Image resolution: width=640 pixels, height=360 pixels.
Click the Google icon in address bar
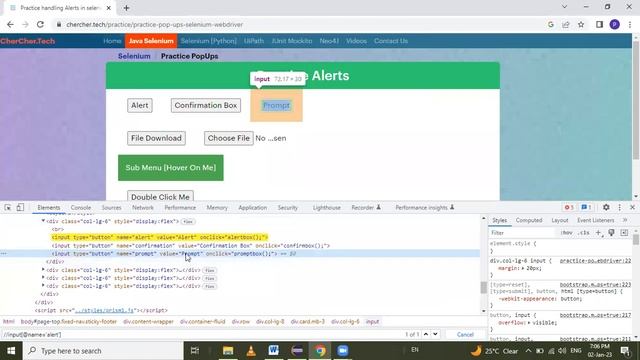point(551,24)
